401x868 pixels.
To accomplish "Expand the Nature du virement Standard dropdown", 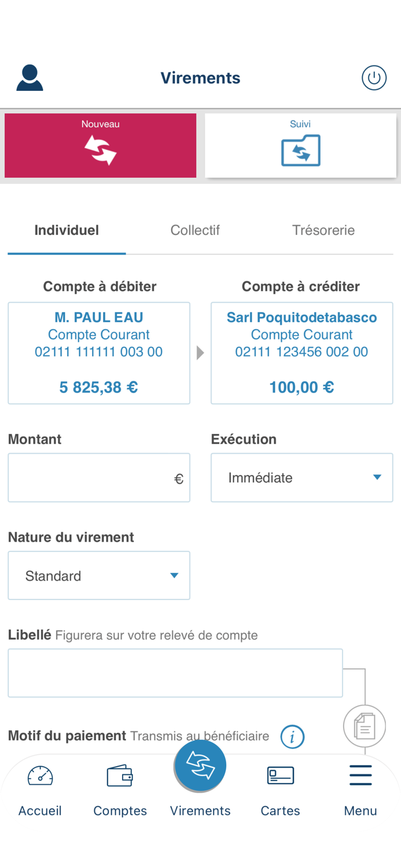I will [98, 575].
